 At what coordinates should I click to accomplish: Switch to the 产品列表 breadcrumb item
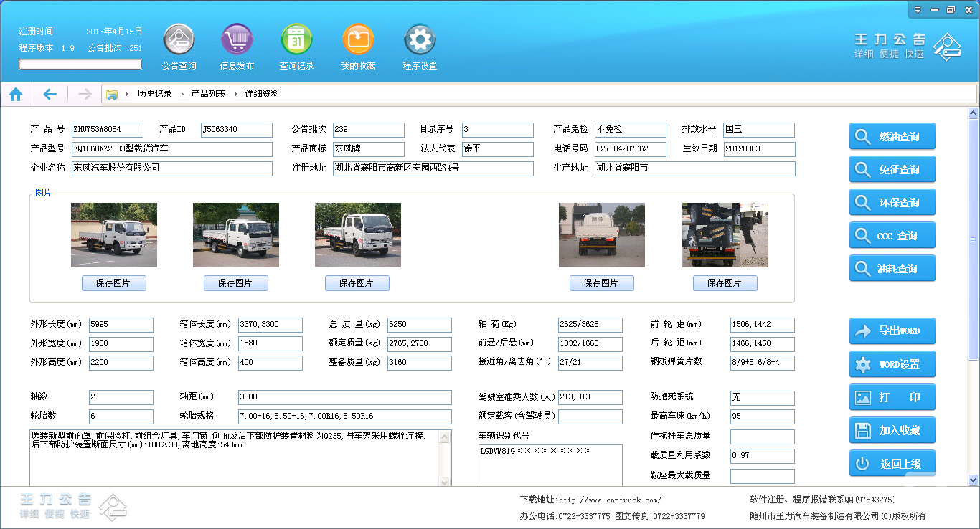[x=209, y=93]
